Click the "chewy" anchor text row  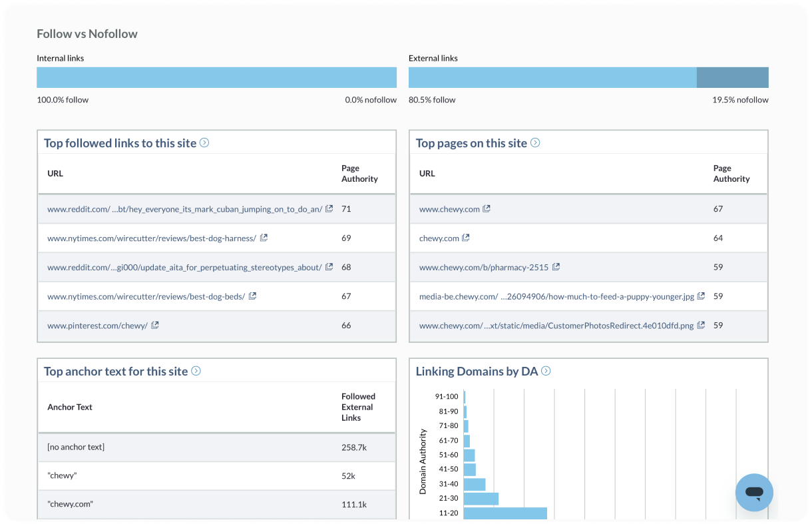point(216,476)
